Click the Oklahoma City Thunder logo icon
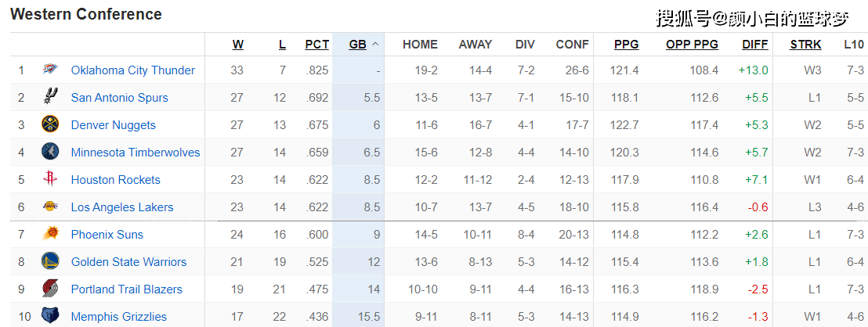This screenshot has width=868, height=327. pyautogui.click(x=50, y=70)
